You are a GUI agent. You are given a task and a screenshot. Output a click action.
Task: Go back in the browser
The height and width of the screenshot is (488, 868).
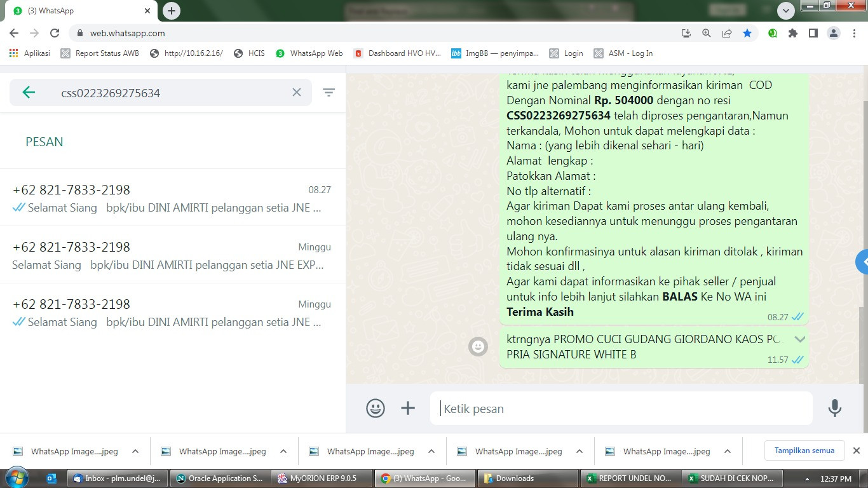(14, 33)
